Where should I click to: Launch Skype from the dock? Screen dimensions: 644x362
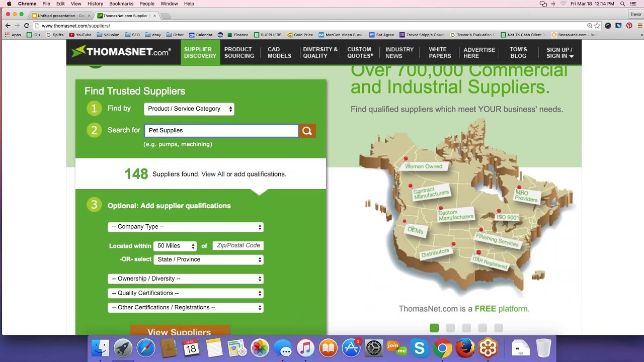(x=420, y=348)
